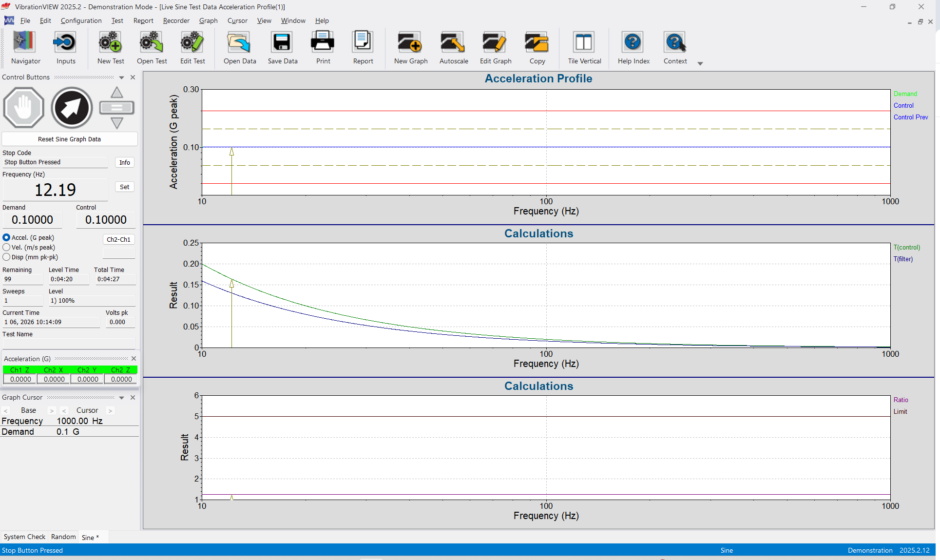Open the Configuration menu
940x560 pixels.
click(81, 20)
